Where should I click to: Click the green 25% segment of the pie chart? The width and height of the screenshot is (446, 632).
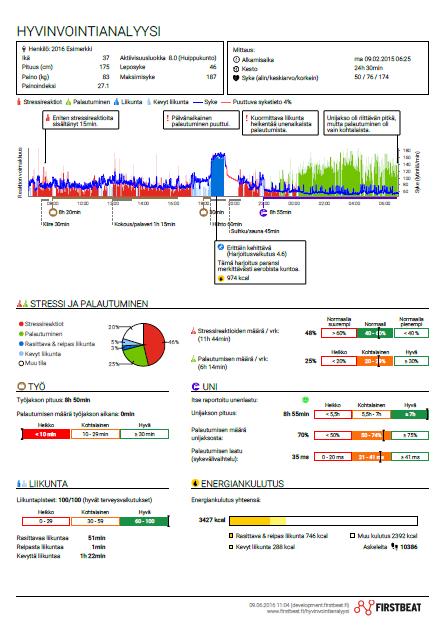[x=135, y=357]
